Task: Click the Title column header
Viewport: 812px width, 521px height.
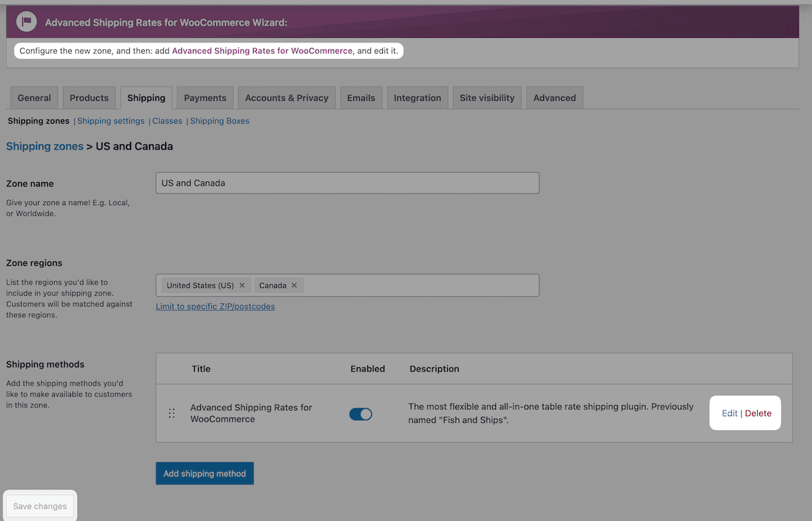Action: 201,369
